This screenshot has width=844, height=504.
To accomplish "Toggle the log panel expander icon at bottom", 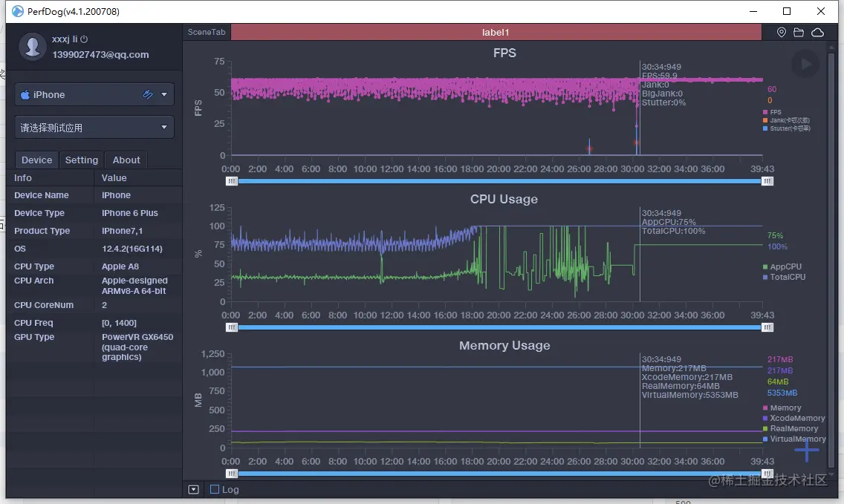I will (194, 489).
